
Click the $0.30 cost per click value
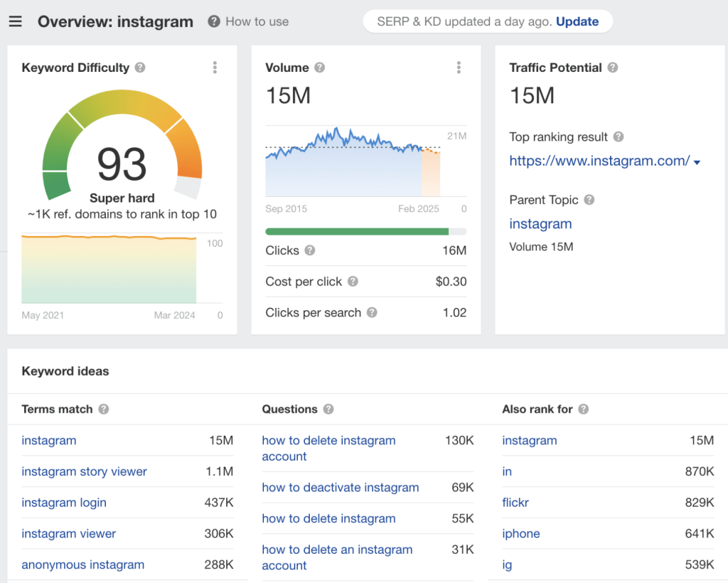(x=451, y=282)
